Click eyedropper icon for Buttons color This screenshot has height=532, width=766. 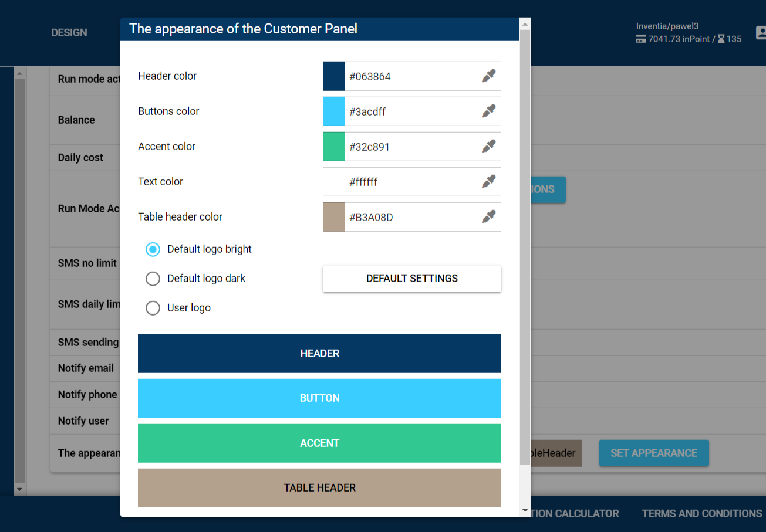coord(489,111)
